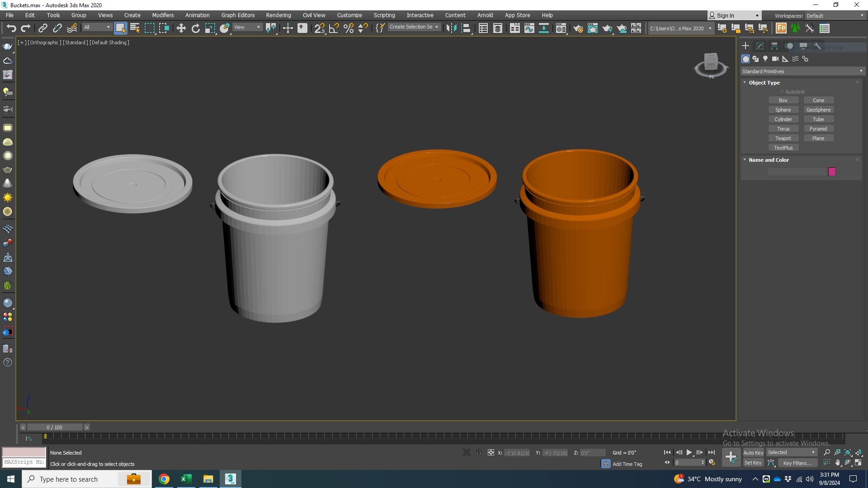
Task: Collapse the Object Type rollout
Action: [x=745, y=83]
